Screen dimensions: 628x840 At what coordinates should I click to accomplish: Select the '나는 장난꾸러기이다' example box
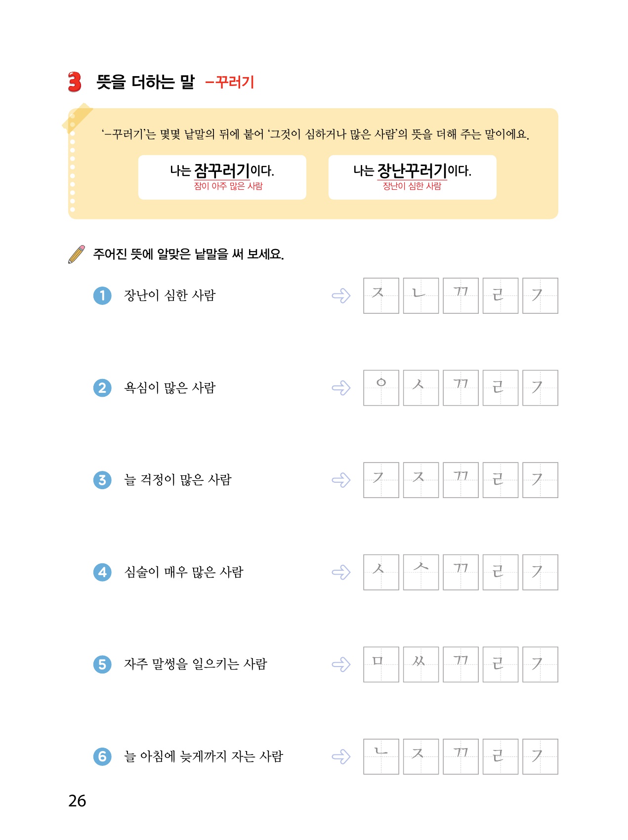click(412, 177)
